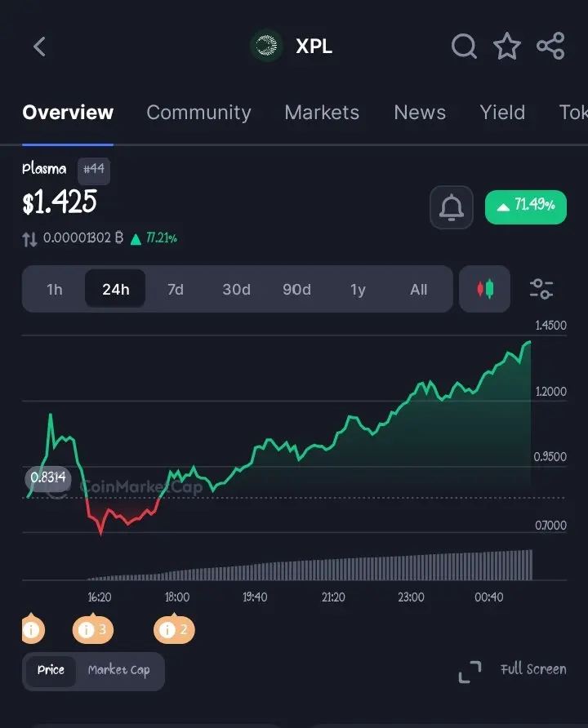Screen dimensions: 588x728
Task: Tap the Plasma coin name
Action: [44, 169]
